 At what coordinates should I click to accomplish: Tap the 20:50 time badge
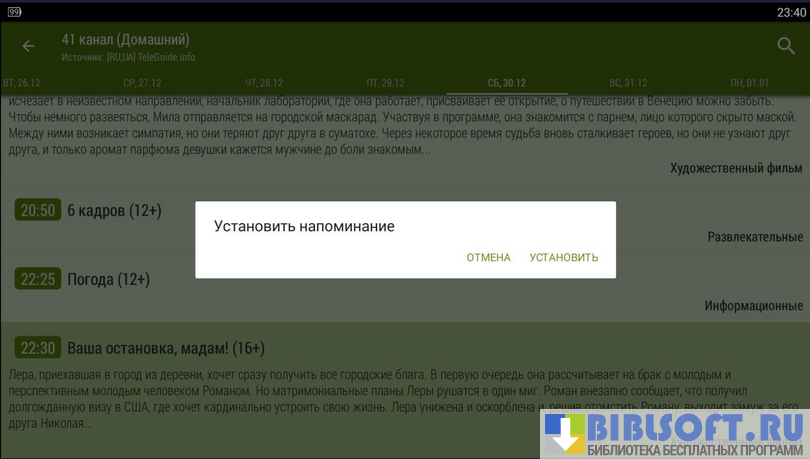point(38,210)
